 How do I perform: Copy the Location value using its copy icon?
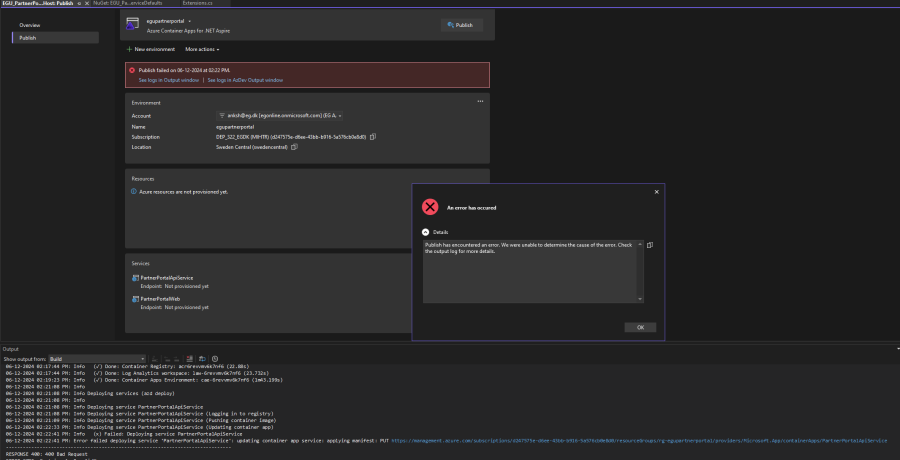[x=294, y=147]
